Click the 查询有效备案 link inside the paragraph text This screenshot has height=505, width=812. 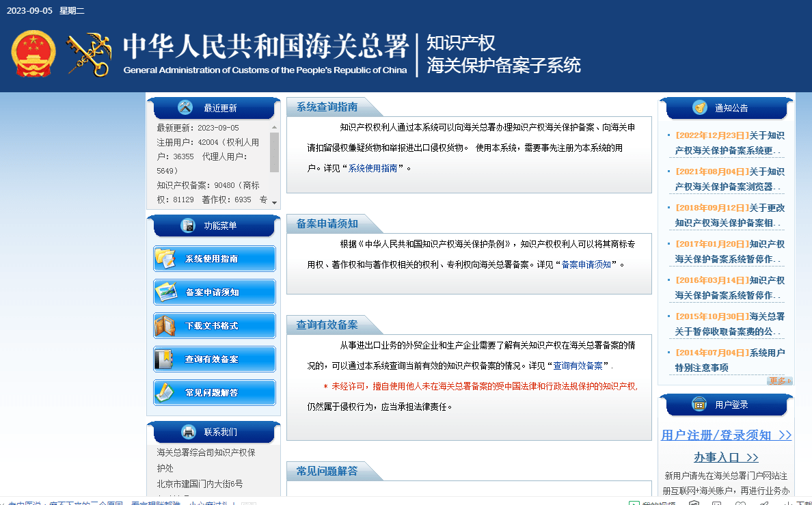pyautogui.click(x=578, y=366)
